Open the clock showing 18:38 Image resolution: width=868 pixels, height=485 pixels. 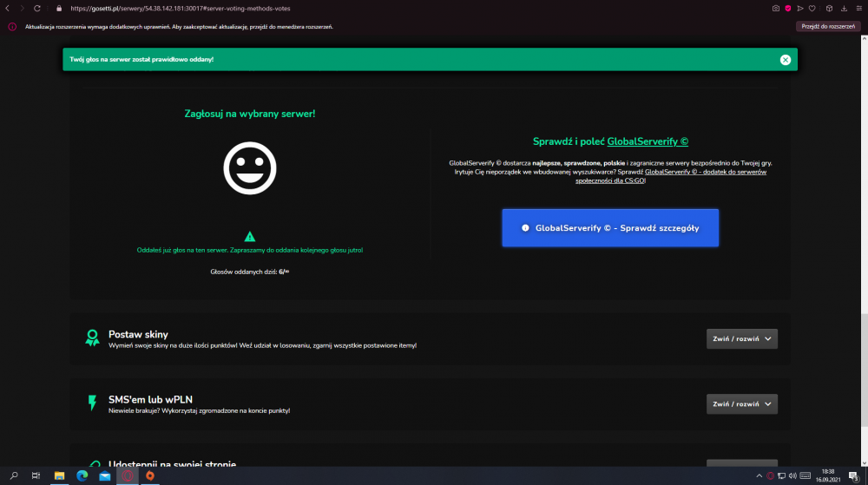tap(828, 475)
